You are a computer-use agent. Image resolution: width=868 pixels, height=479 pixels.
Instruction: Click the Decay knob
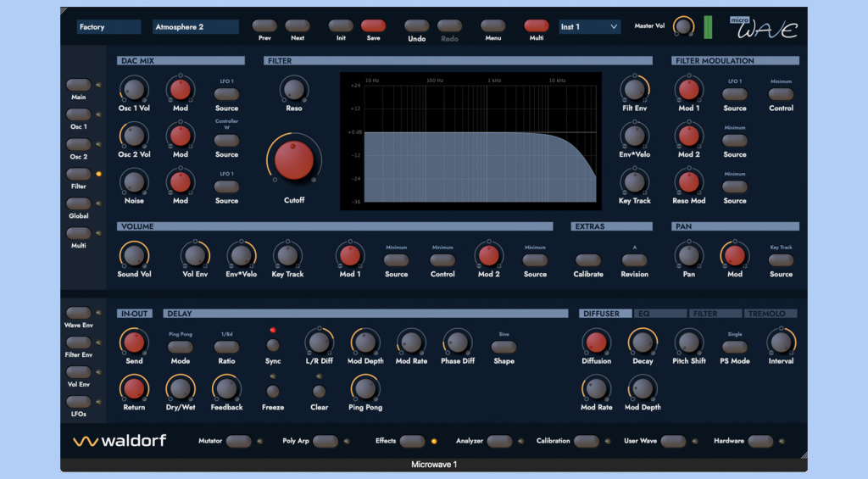643,343
